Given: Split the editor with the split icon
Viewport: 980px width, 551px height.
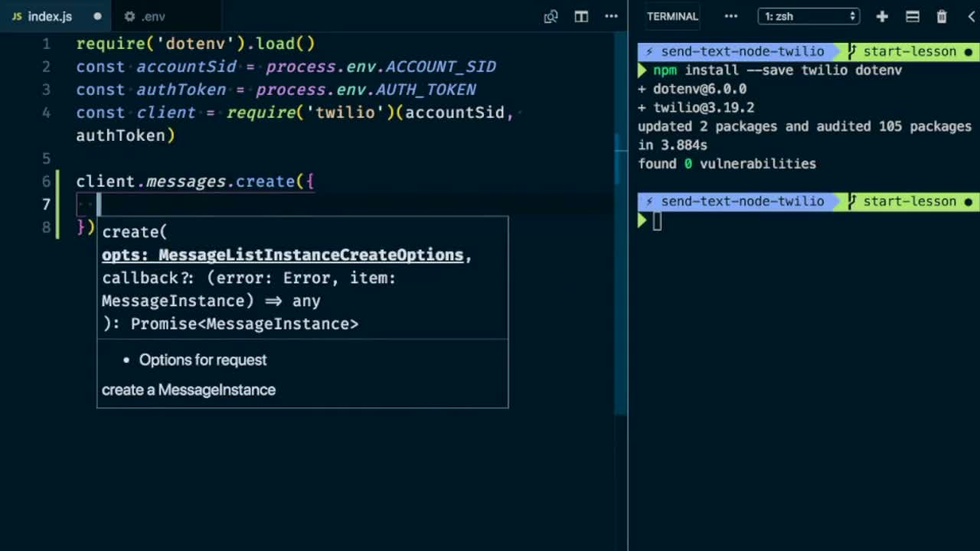Looking at the screenshot, I should 581,16.
